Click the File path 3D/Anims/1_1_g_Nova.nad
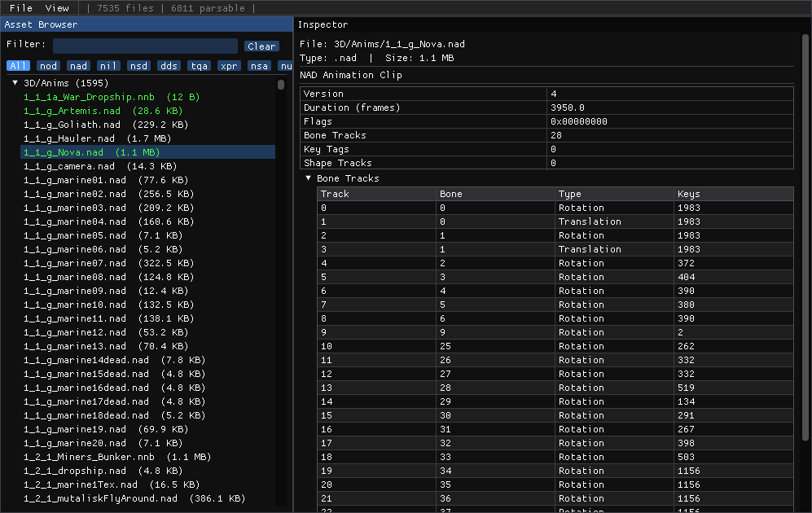 coord(399,44)
